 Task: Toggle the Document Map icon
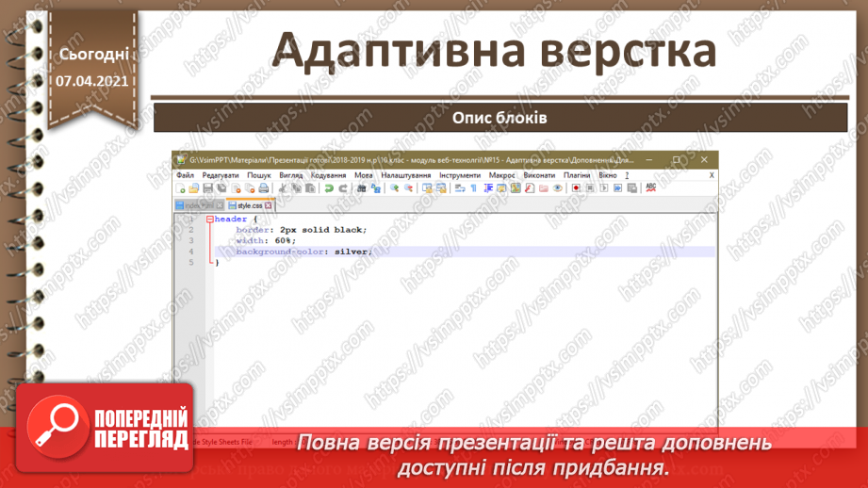pyautogui.click(x=516, y=188)
